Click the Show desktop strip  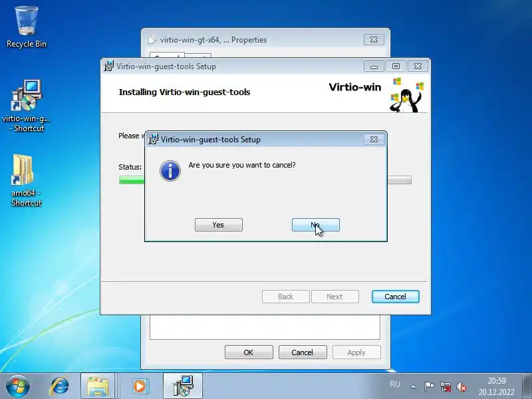click(527, 386)
